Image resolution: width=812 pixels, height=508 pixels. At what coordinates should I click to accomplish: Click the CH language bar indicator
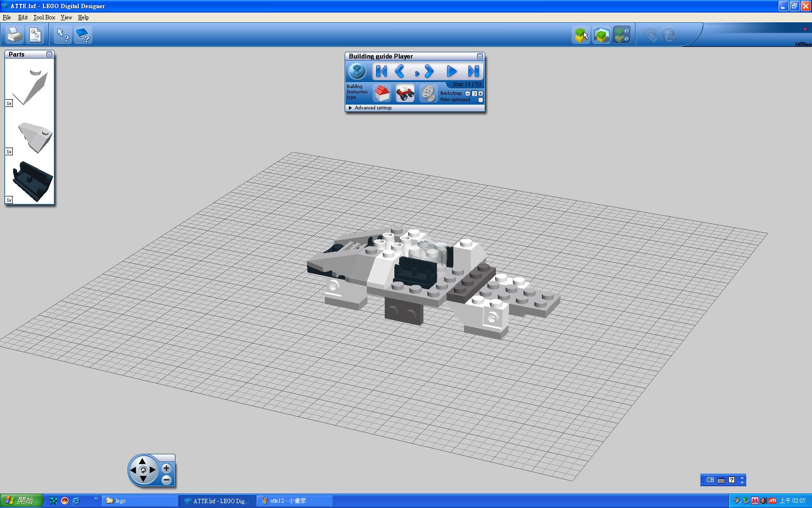[710, 480]
